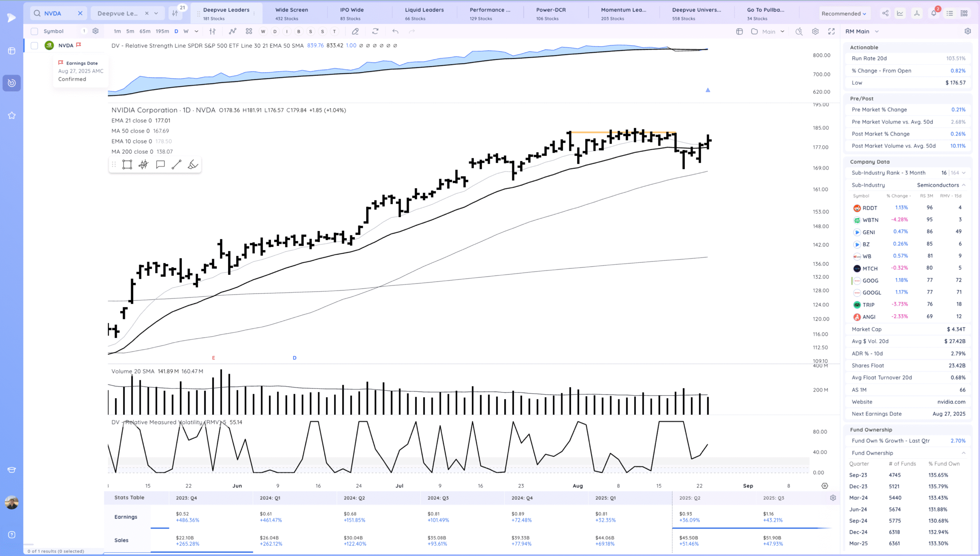This screenshot has height=556, width=980.
Task: Switch to Deepvue Leaders tab
Action: pos(226,13)
